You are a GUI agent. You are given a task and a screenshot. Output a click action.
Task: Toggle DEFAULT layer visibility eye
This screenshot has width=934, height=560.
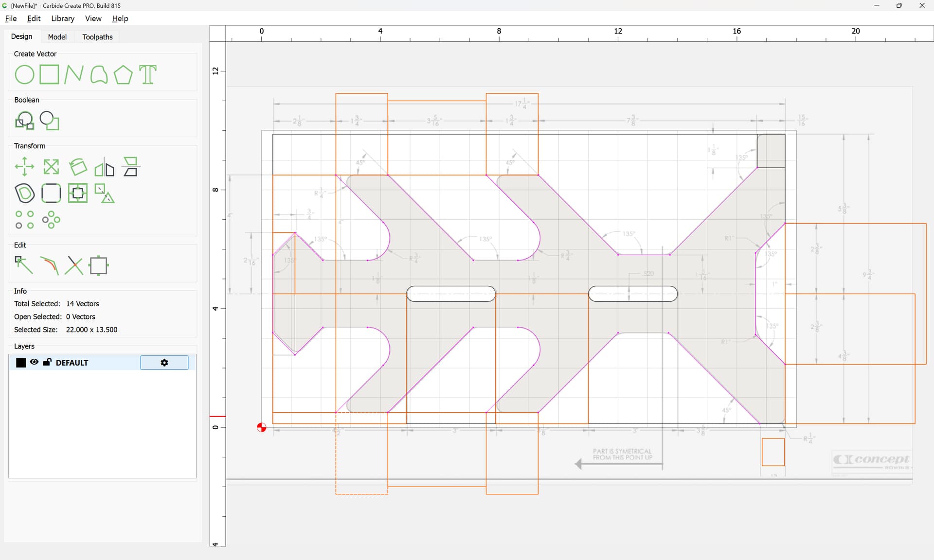coord(34,362)
